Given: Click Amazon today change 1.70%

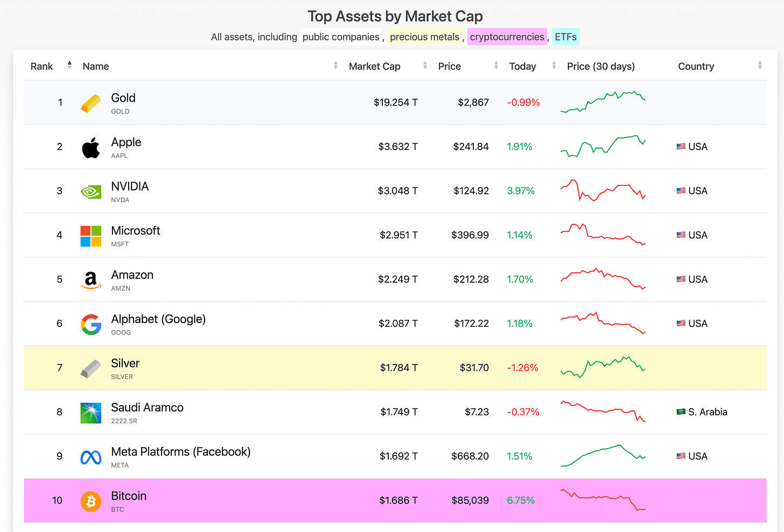Looking at the screenshot, I should (520, 279).
